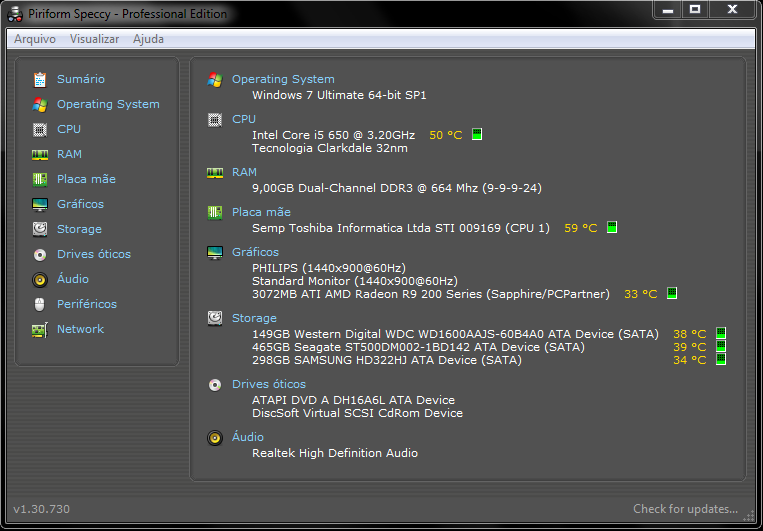Click the hard drive icon beside Storage heading

coord(215,318)
